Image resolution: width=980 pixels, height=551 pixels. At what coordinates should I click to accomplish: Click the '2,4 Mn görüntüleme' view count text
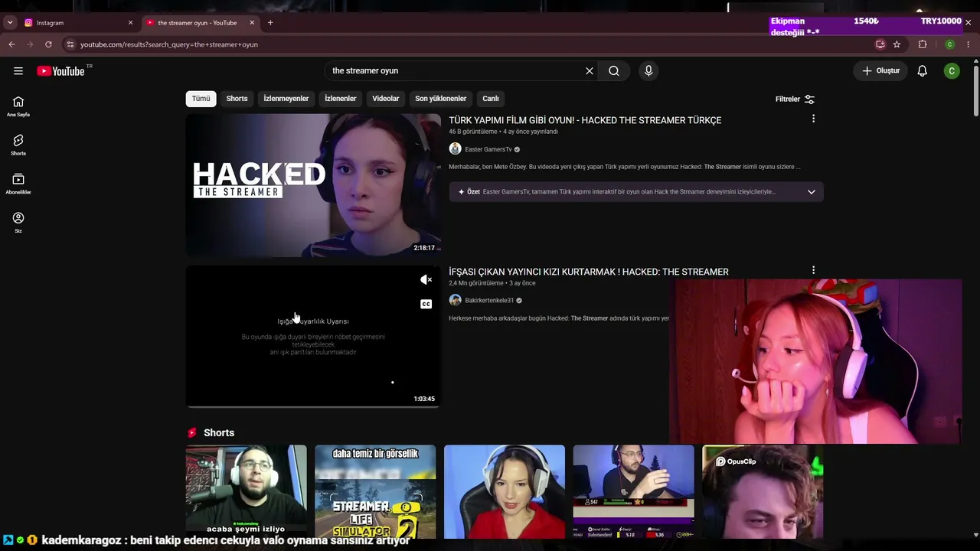476,283
